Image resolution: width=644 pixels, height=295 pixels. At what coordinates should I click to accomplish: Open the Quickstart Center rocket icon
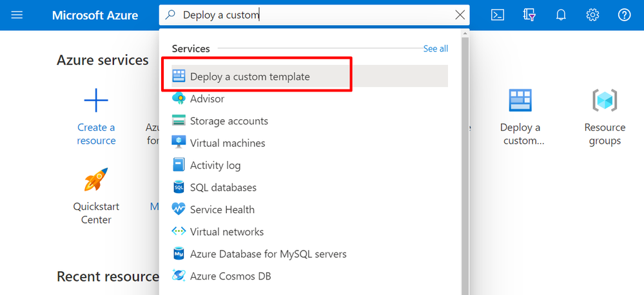click(96, 180)
